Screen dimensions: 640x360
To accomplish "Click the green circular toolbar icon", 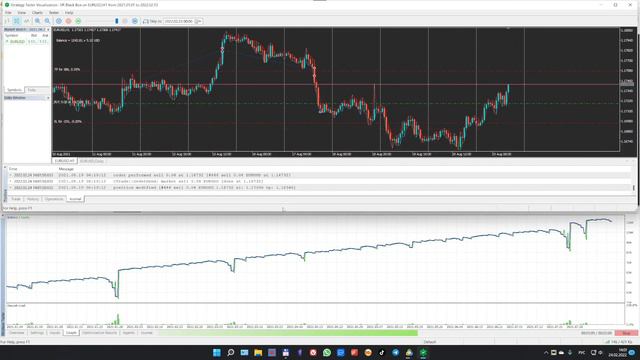I will point(78,21).
